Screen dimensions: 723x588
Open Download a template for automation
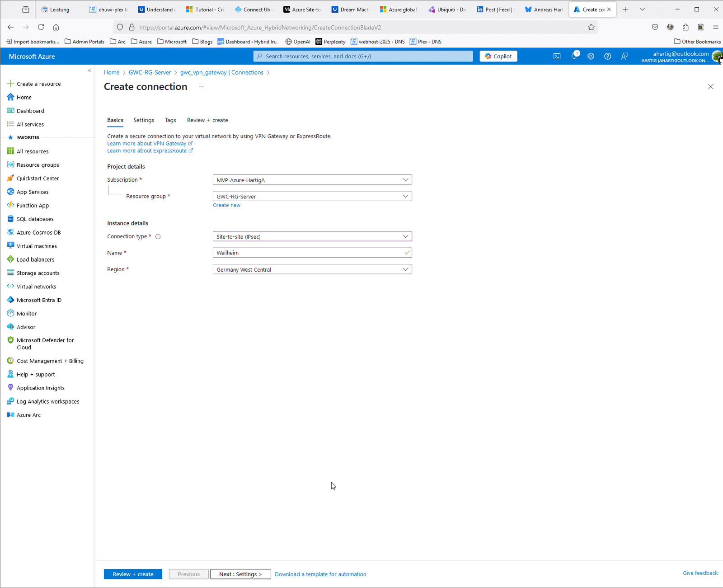point(320,574)
